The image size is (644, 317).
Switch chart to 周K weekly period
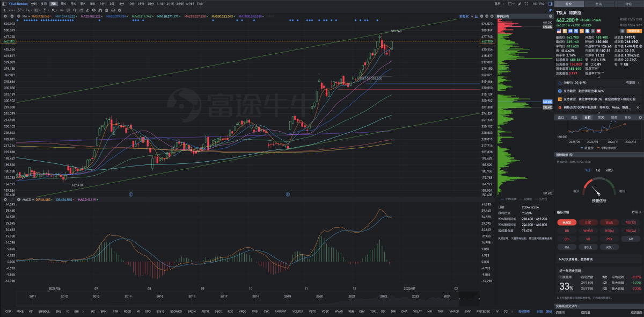(x=63, y=4)
